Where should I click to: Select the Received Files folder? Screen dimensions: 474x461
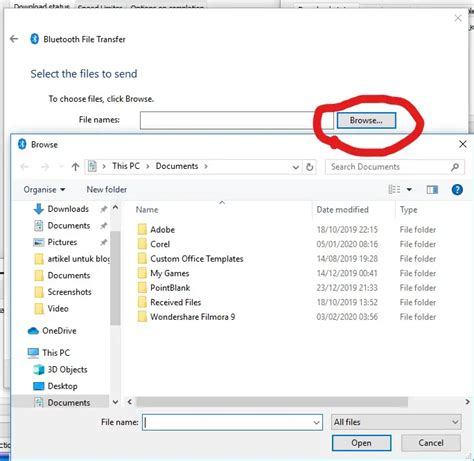point(176,302)
